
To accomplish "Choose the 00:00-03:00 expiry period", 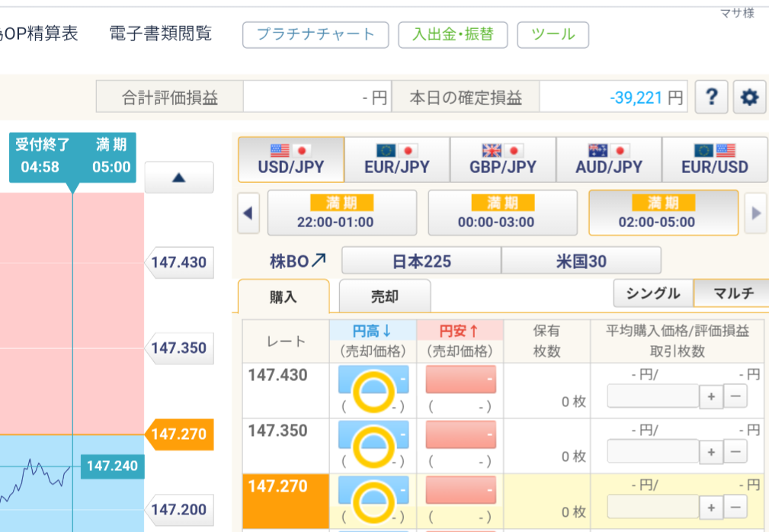I will (501, 213).
